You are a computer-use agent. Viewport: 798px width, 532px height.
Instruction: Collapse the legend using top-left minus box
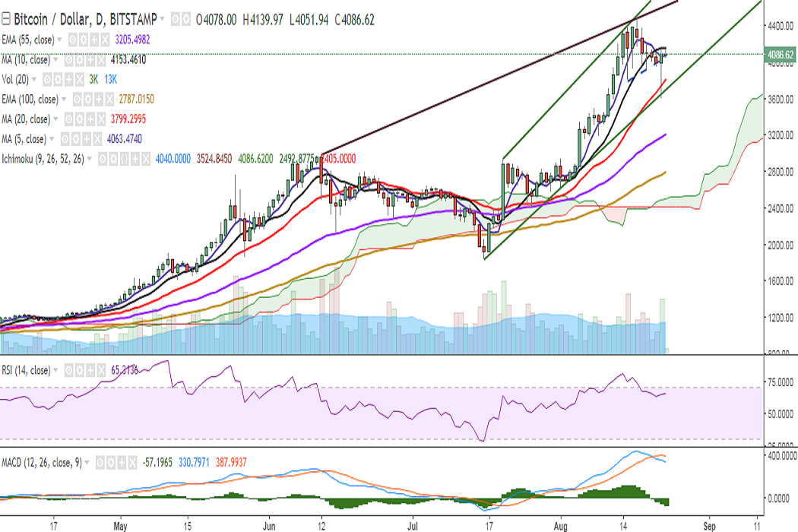pos(6,19)
